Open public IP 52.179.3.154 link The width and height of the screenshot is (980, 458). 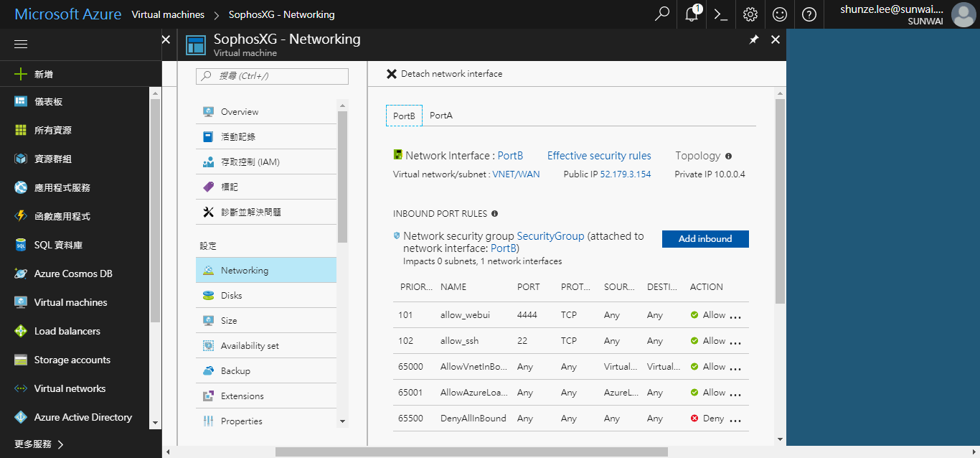[626, 174]
